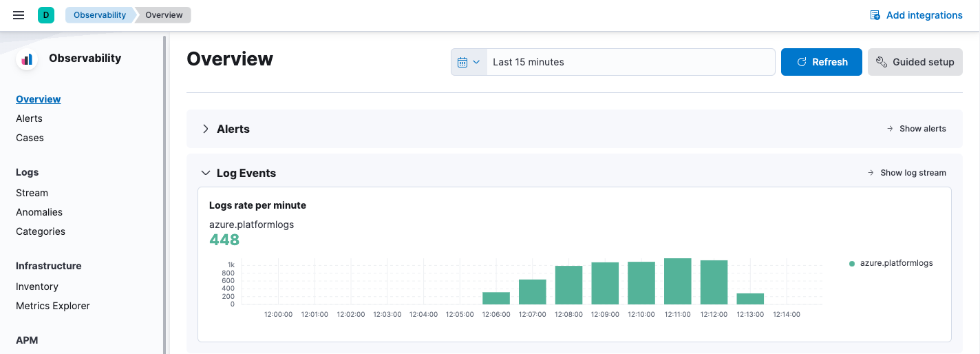Click the sidebar vertical scrollbar

(164, 193)
